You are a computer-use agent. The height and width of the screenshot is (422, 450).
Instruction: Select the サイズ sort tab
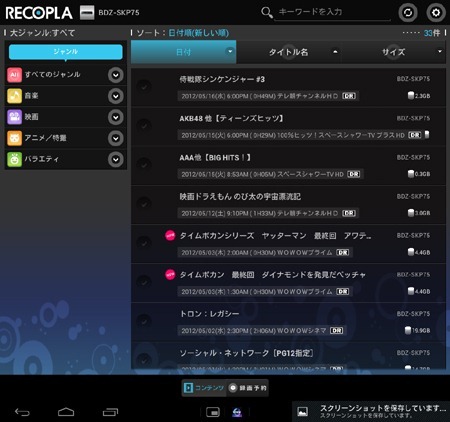coord(394,52)
